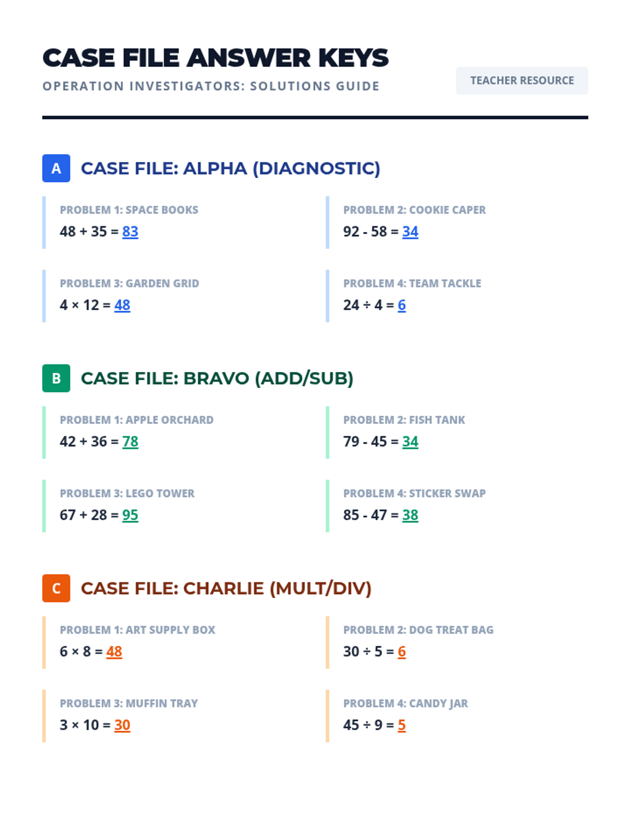This screenshot has width=630, height=840.
Task: Open the Apple Orchard answer 78
Action: pyautogui.click(x=130, y=442)
